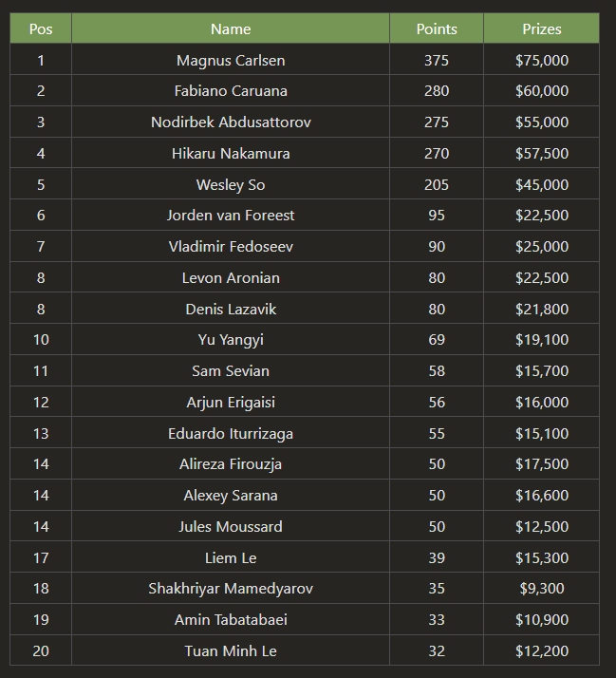This screenshot has width=616, height=678.
Task: Click the Name column header
Action: point(231,29)
